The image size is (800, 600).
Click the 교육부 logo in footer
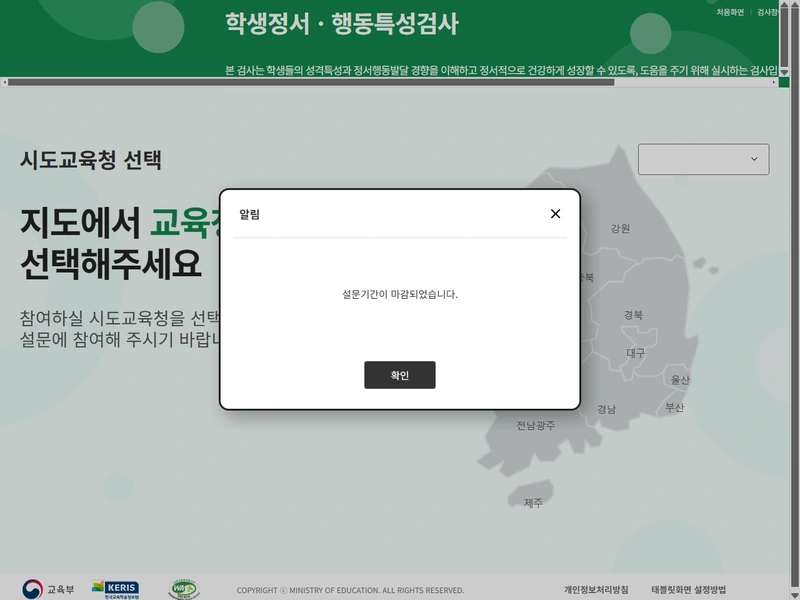click(48, 589)
